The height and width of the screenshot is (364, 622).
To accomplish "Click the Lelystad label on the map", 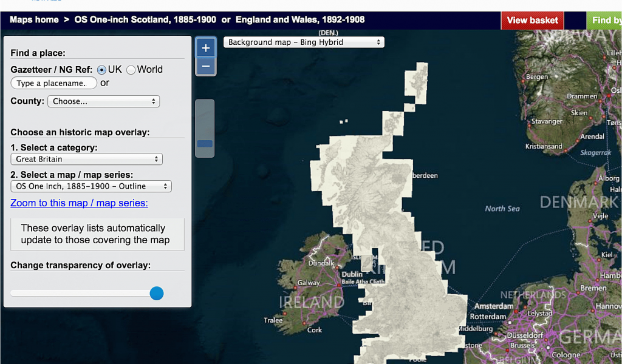I will click(539, 313).
